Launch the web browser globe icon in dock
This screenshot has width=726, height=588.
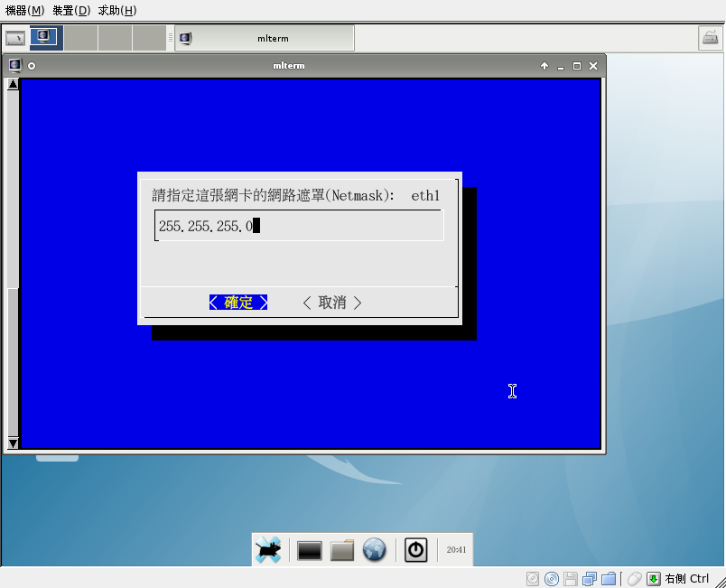(x=374, y=549)
